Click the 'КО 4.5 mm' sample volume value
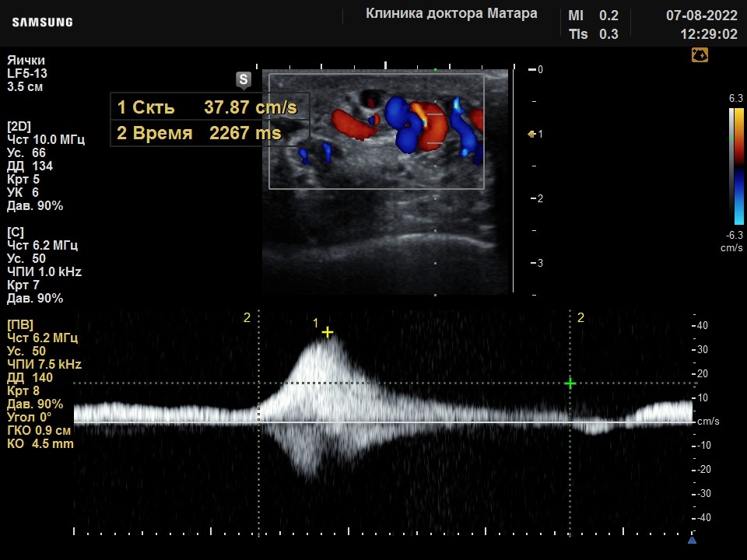 [40, 444]
